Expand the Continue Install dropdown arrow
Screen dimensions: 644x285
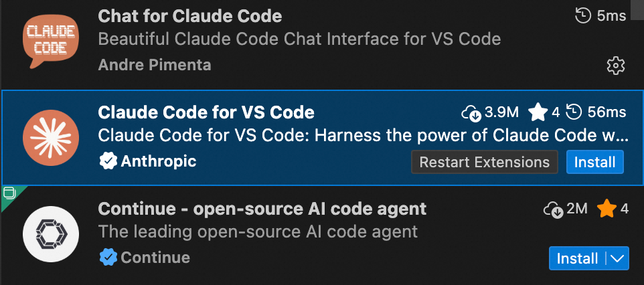coord(618,258)
